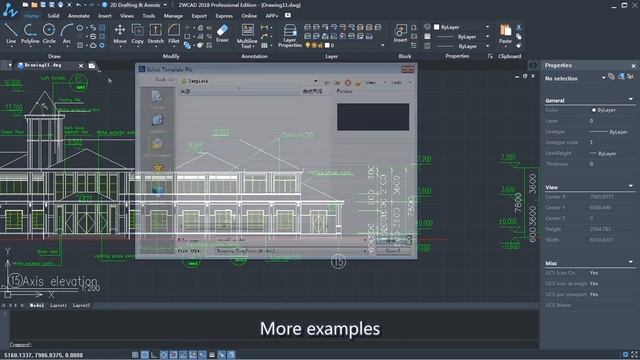
Task: Open the linetype ByLayer dropdown in ribbon
Action: point(487,37)
